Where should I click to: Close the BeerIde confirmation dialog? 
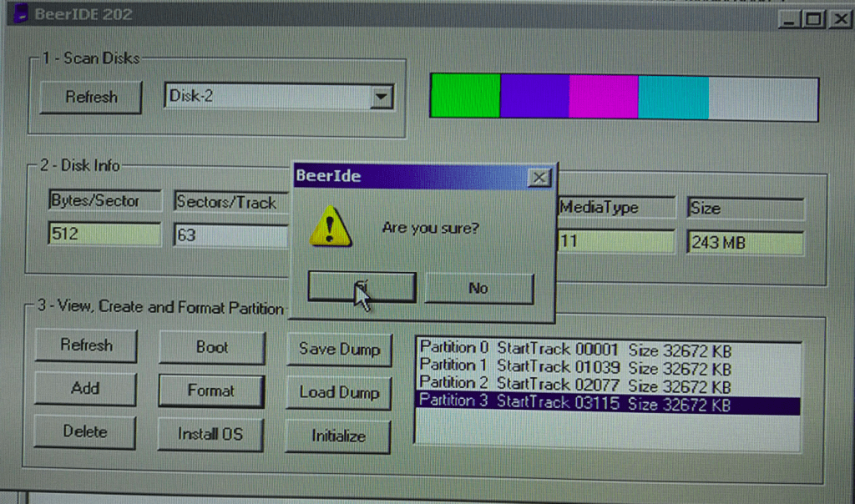(539, 177)
